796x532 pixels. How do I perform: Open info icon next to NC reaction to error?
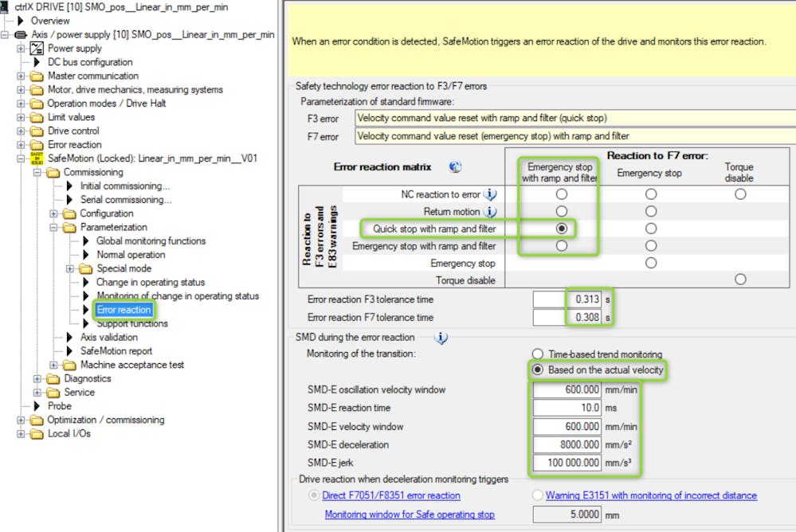click(x=490, y=194)
